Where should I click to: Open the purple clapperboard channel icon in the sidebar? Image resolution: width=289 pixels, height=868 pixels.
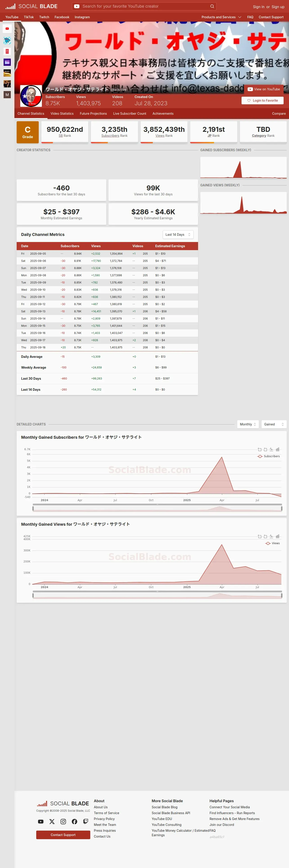click(x=7, y=62)
